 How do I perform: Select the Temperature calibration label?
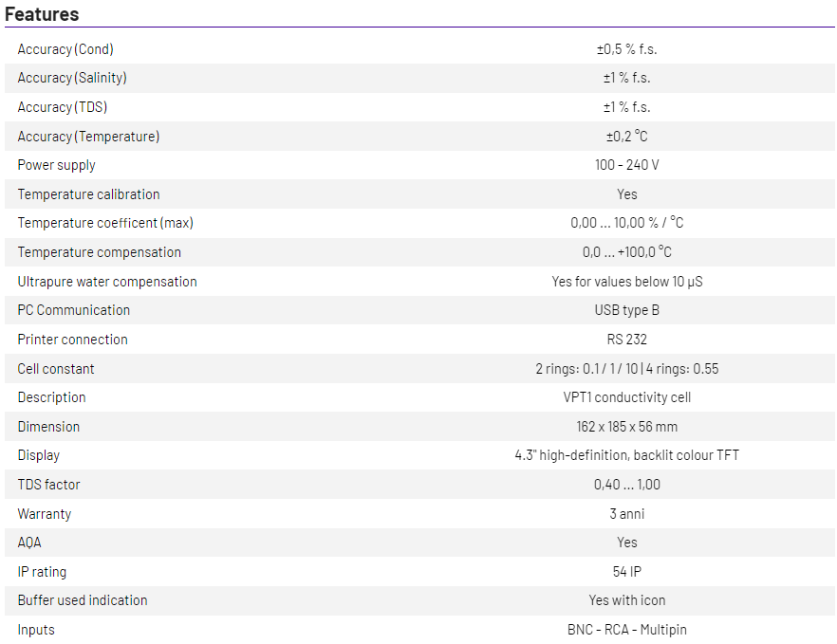tap(88, 194)
